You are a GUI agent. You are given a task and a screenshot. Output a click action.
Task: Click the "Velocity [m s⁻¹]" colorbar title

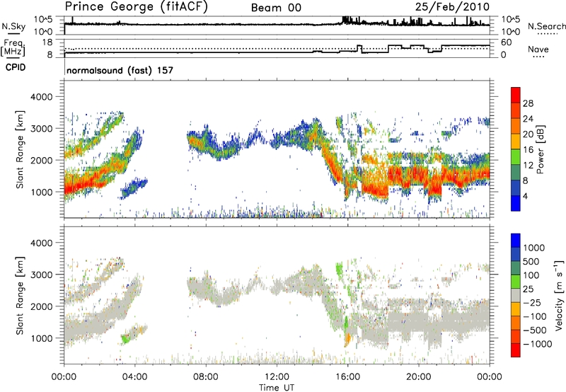[559, 295]
